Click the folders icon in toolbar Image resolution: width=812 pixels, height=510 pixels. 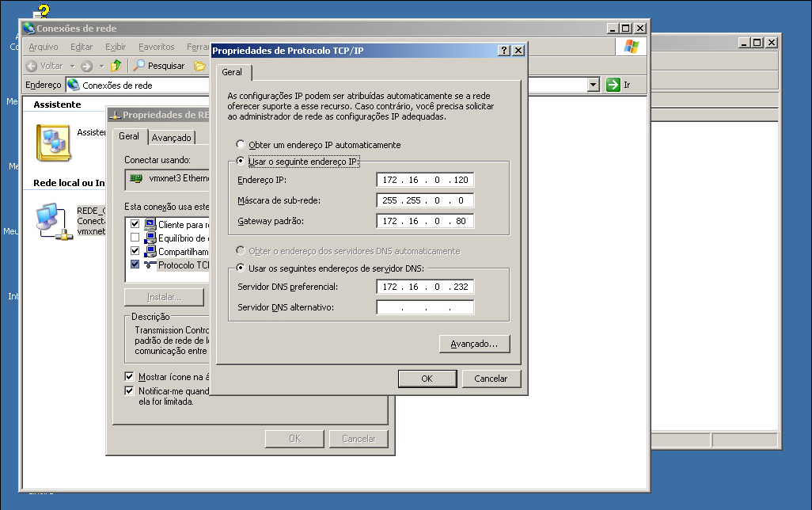click(x=199, y=66)
